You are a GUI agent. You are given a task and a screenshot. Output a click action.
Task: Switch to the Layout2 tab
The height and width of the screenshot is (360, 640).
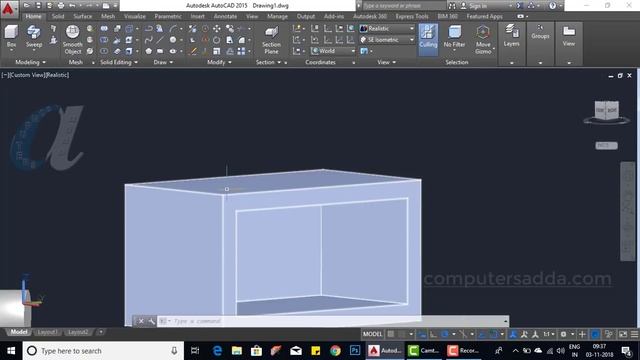(78, 332)
